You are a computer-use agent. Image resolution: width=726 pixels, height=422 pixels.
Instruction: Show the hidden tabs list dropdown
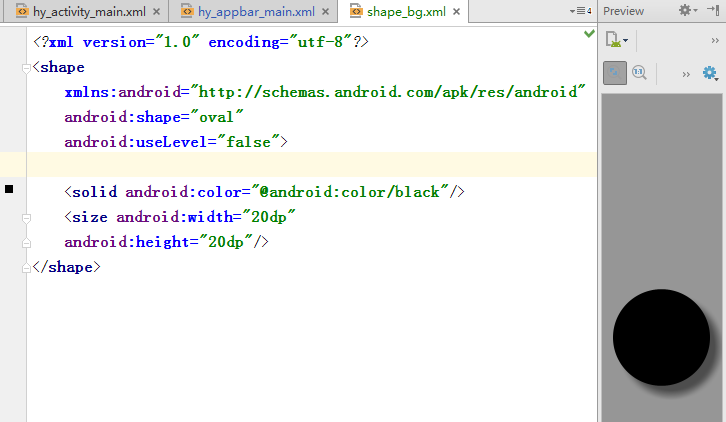tap(581, 11)
